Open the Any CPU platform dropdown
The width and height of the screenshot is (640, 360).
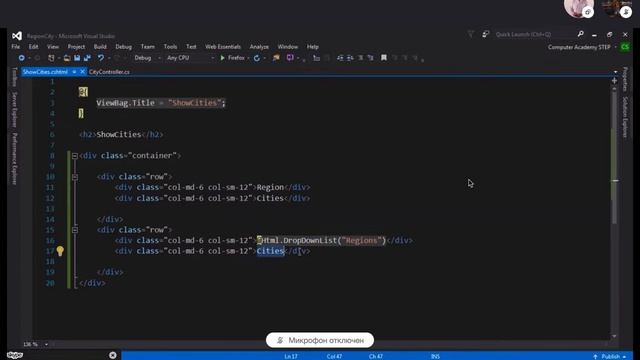coord(190,58)
